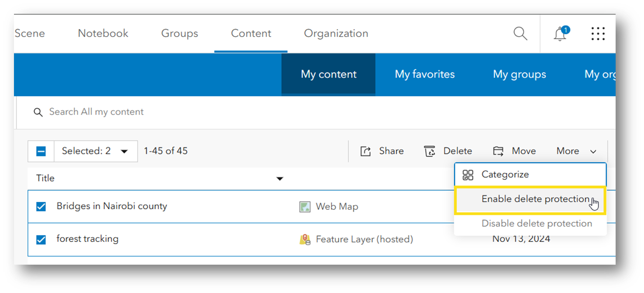Open the Title column sort dropdown
This screenshot has height=293, width=644.
coord(280,178)
